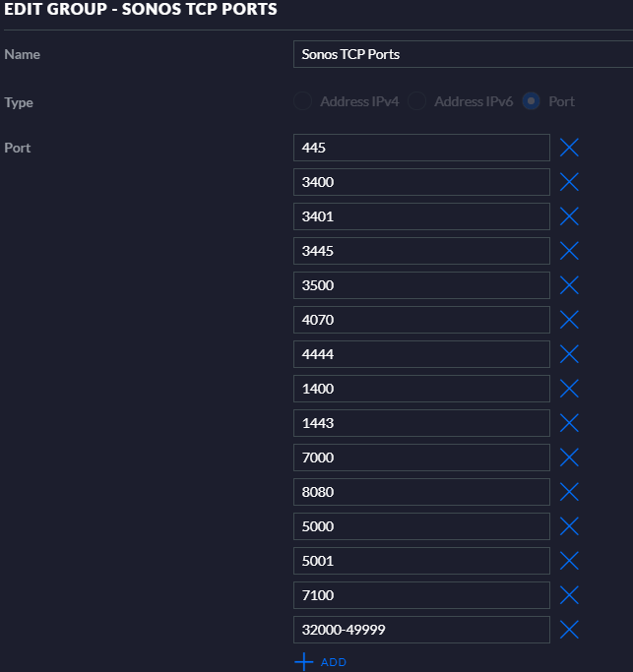Remove port 5001 entry
Screen dimensions: 633x672
(569, 561)
